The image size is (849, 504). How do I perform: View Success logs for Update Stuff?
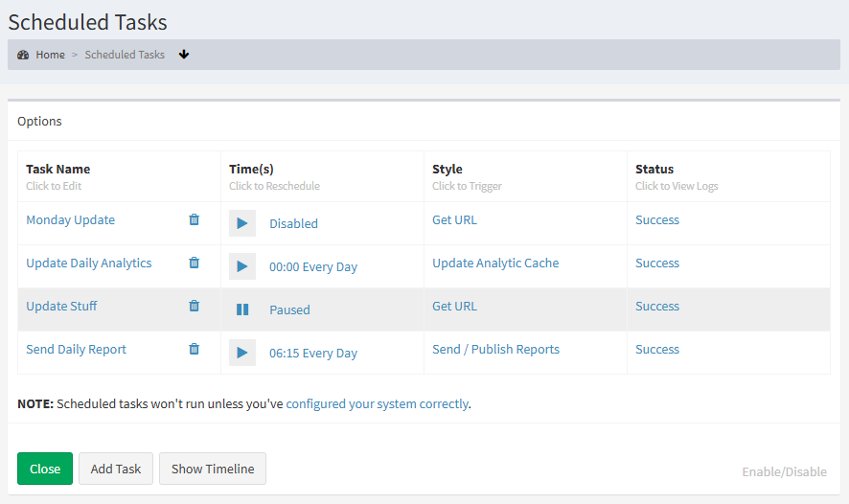657,306
